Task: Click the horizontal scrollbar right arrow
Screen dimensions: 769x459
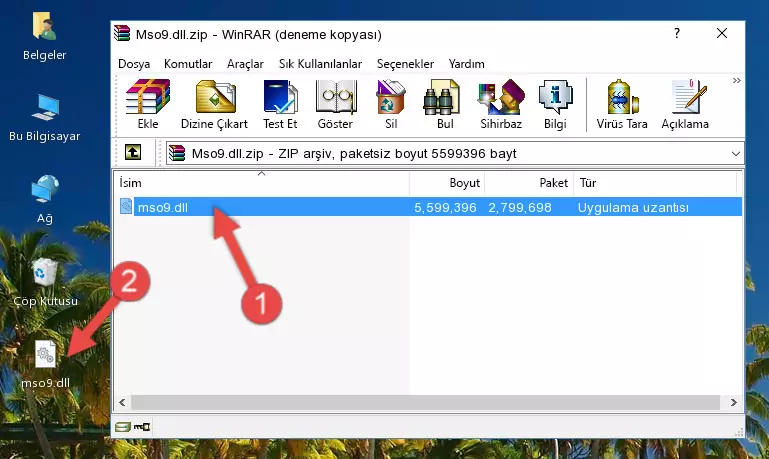Action: (x=733, y=403)
